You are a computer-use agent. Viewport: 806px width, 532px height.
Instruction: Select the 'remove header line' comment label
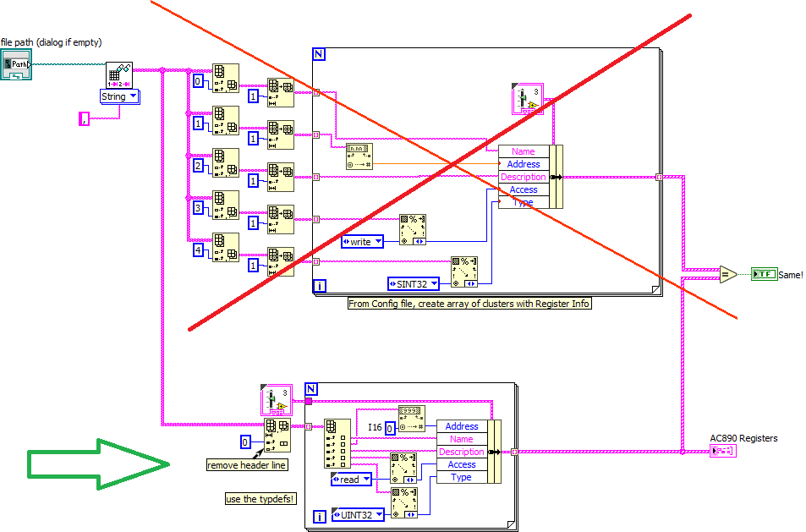coord(247,465)
